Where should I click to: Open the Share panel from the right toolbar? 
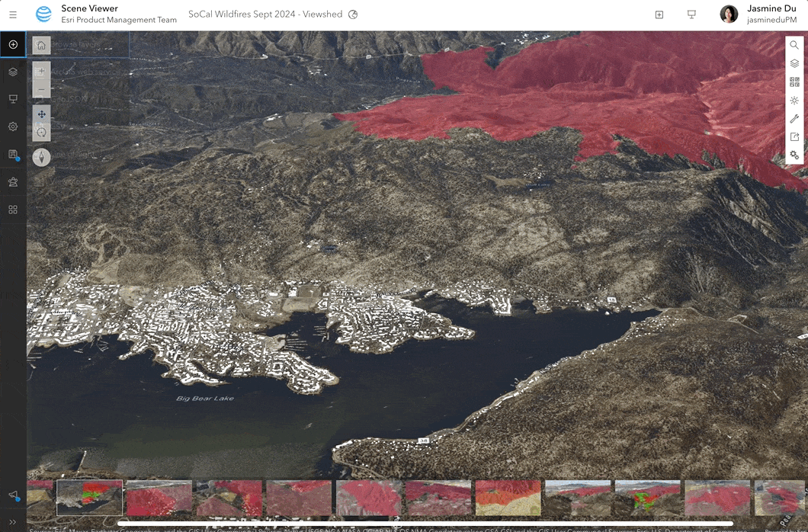point(794,136)
